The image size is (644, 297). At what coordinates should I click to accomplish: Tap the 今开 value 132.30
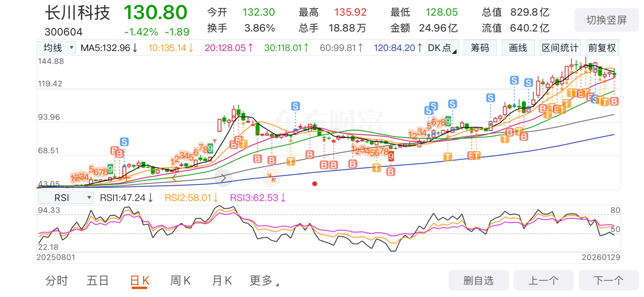pos(259,12)
